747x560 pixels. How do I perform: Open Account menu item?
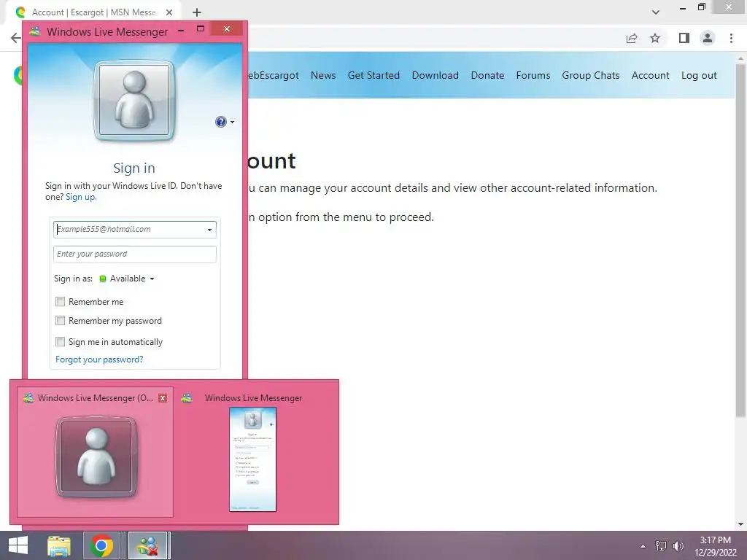pyautogui.click(x=650, y=75)
